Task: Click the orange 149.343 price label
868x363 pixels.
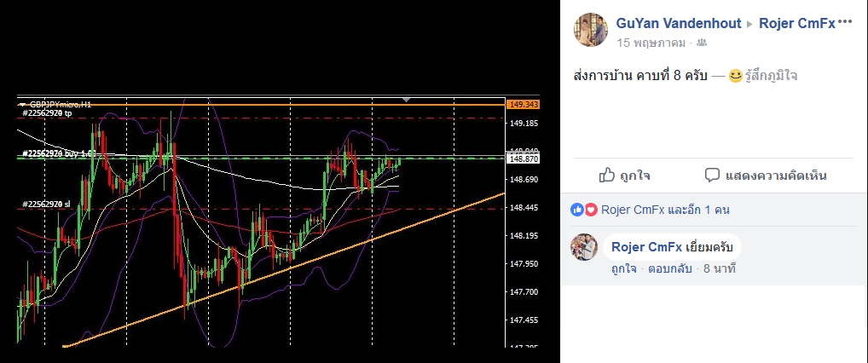Action: [523, 105]
